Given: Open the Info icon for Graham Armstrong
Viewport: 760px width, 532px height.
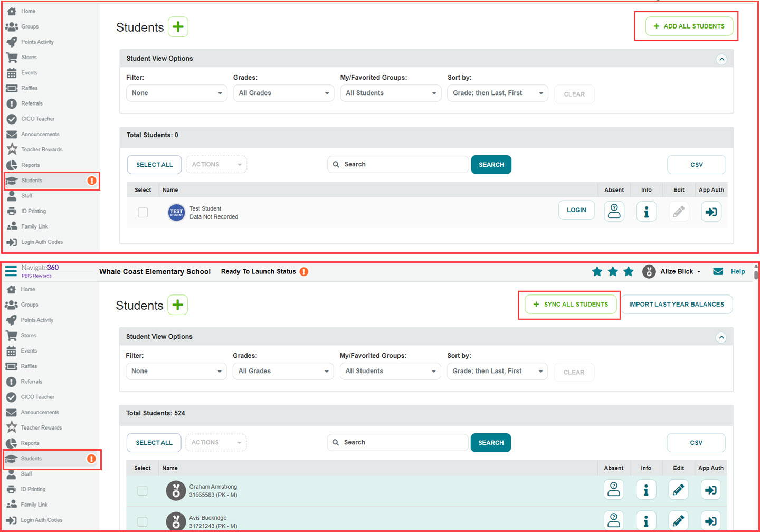Looking at the screenshot, I should point(646,490).
